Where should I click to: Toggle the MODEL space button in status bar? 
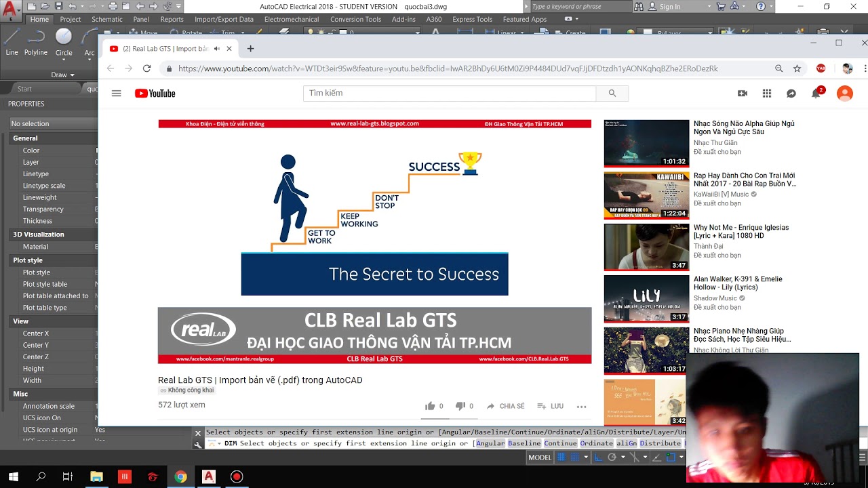[x=540, y=457]
